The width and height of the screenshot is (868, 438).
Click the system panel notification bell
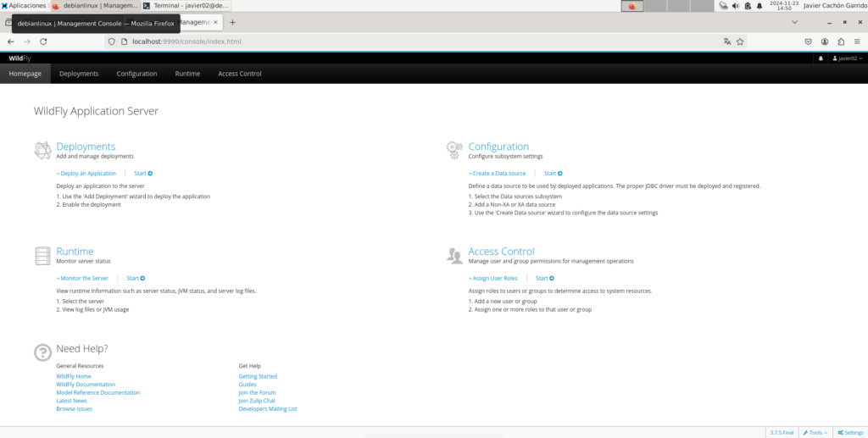(x=759, y=6)
